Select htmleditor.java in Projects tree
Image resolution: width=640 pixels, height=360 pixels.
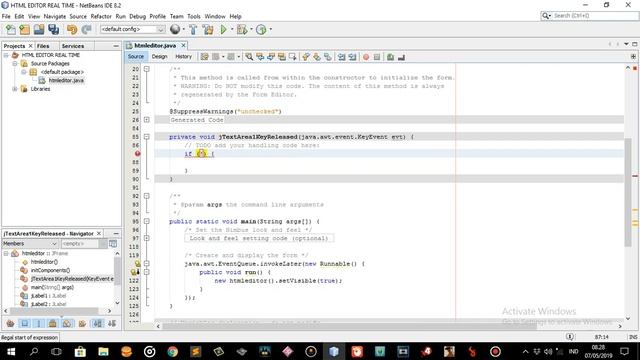coord(66,80)
